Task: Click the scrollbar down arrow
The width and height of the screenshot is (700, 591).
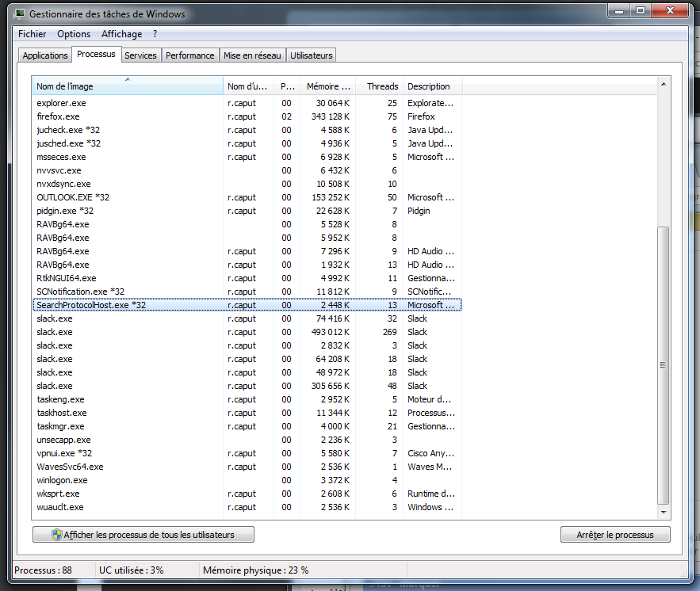Action: [664, 512]
